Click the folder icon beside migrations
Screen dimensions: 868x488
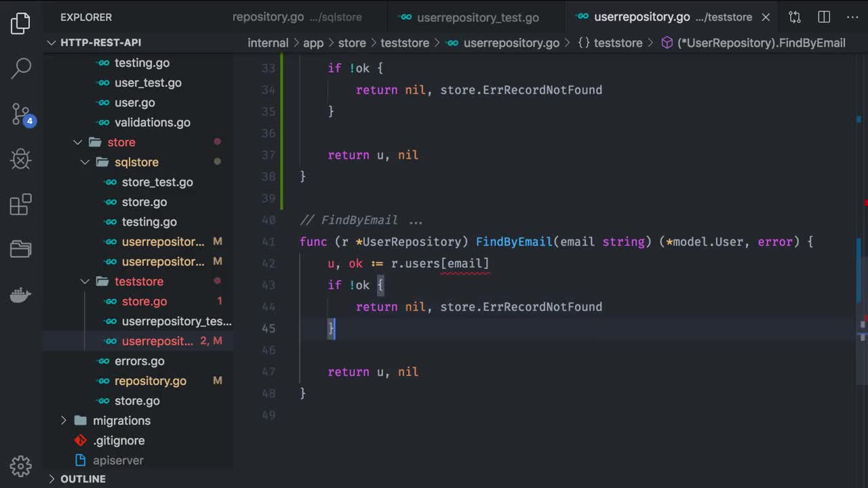pos(81,420)
